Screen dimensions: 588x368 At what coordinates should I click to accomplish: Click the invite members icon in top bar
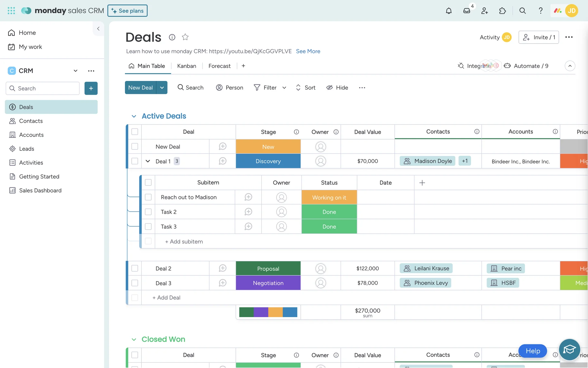[x=484, y=11]
